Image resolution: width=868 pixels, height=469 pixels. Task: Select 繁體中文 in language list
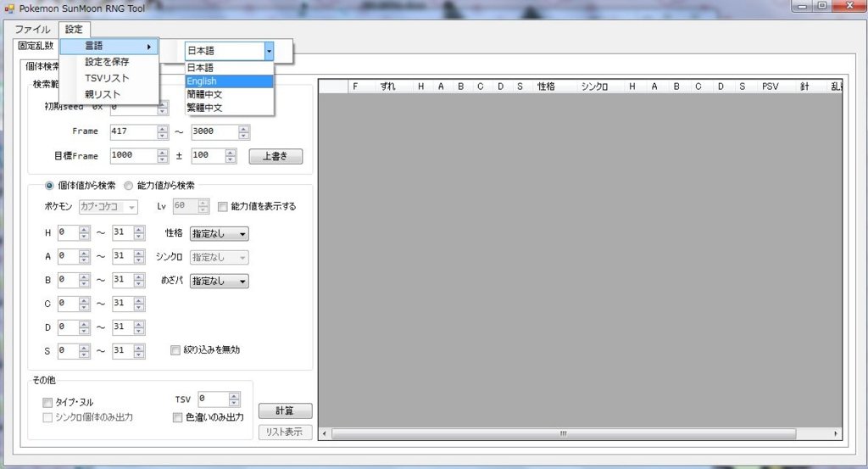(x=229, y=108)
